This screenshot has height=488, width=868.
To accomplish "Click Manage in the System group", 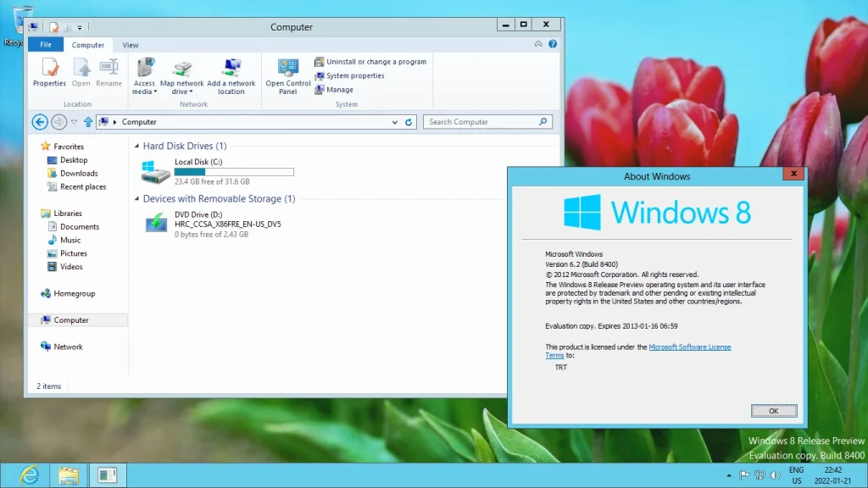I will tap(334, 89).
